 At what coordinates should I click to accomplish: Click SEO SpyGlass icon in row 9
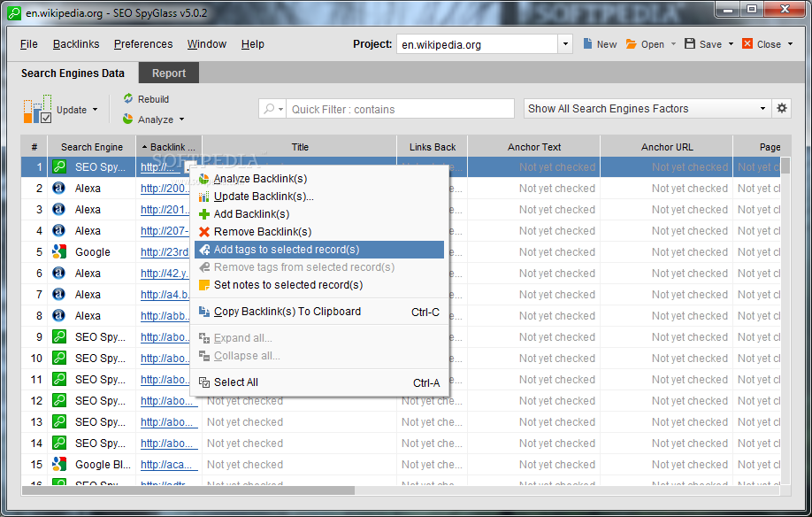(59, 336)
